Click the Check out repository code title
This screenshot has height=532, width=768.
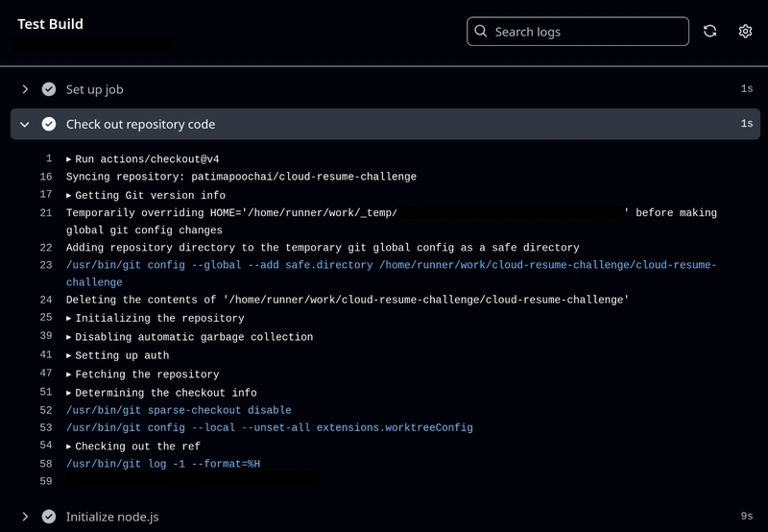[x=140, y=124]
